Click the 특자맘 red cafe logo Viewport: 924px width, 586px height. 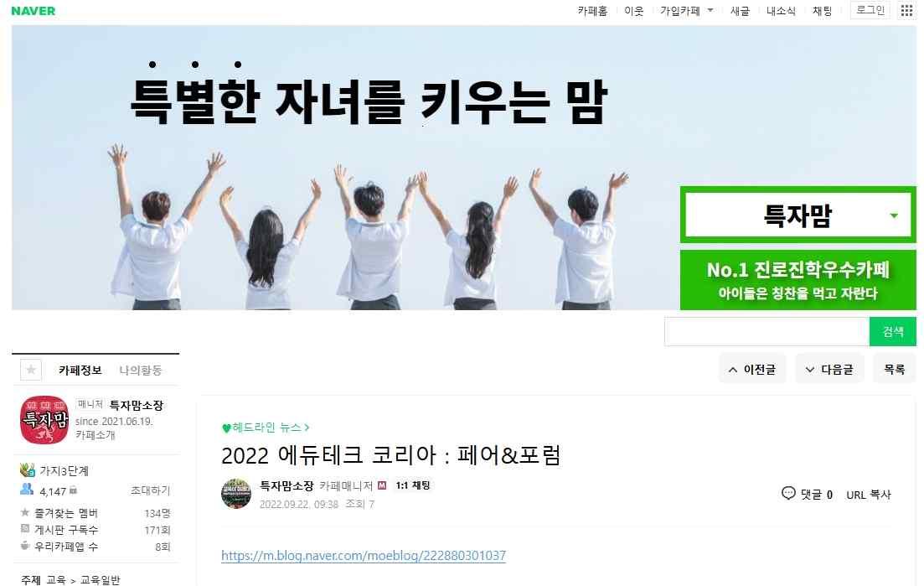tap(44, 420)
